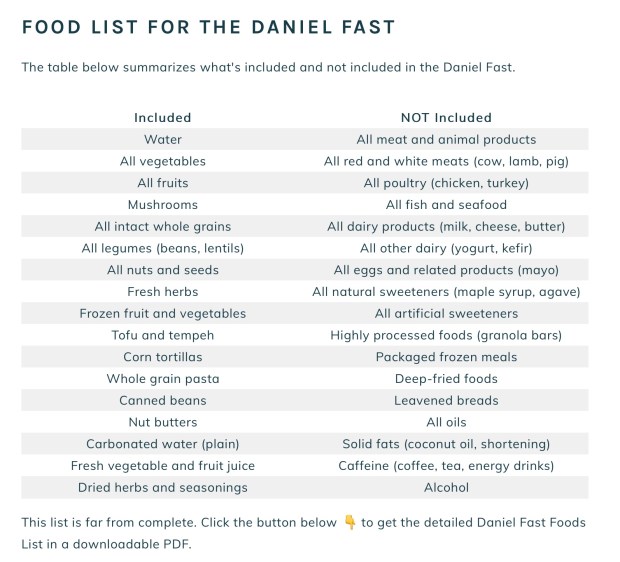
Task: Select the "Water" table cell
Action: 163,140
